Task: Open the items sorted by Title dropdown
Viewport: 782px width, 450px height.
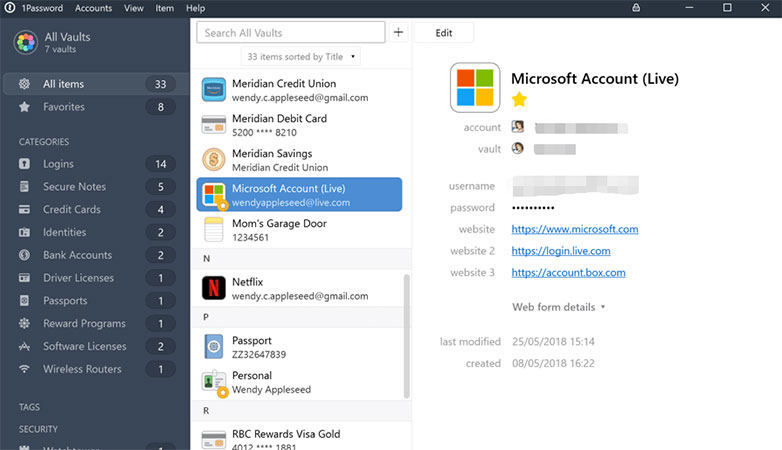Action: click(x=302, y=57)
